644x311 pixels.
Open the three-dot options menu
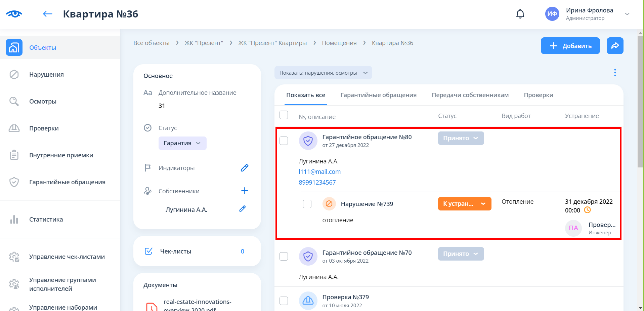pos(615,73)
